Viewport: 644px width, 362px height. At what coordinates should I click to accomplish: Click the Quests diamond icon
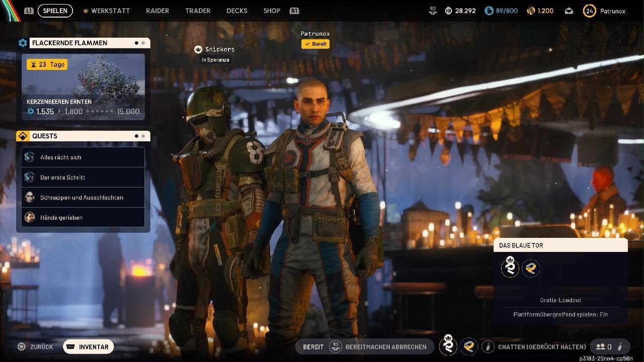(x=23, y=136)
